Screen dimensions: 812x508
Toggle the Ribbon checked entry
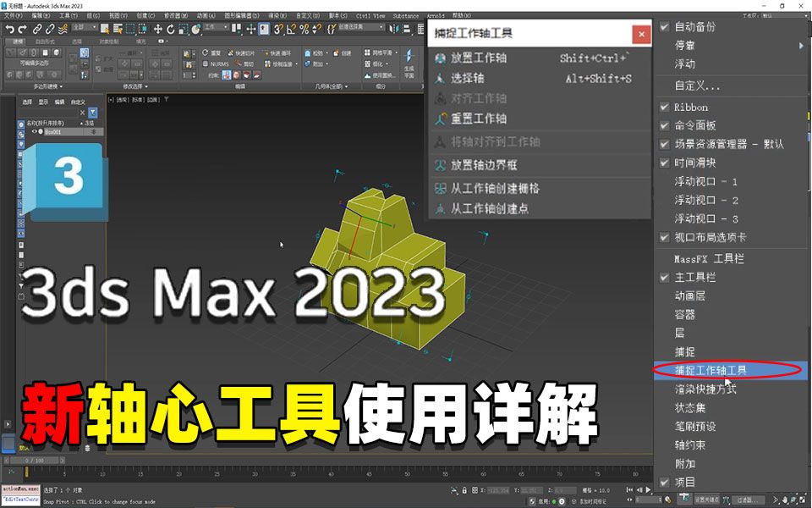665,107
